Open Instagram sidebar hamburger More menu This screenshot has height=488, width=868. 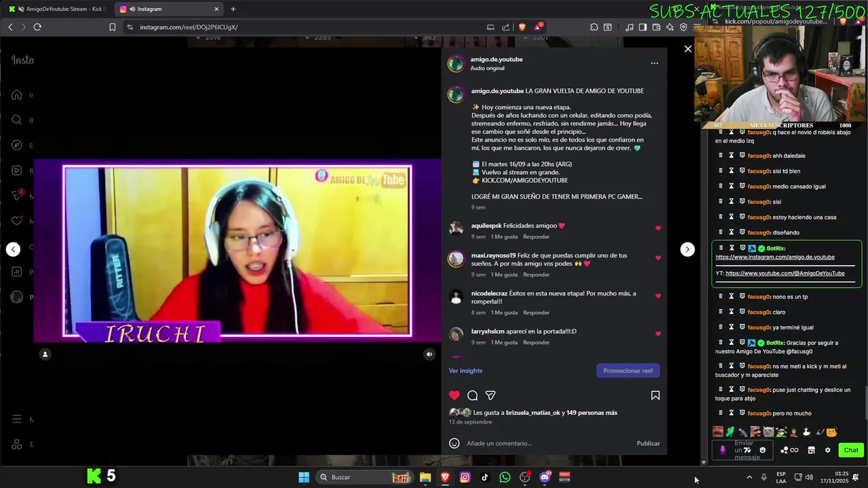click(17, 420)
